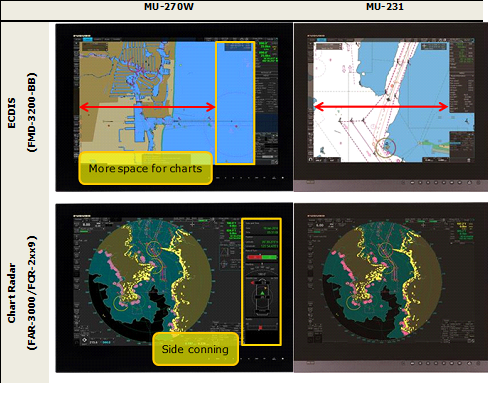
Task: Click the 'Side conning' callout label
Action: [195, 349]
